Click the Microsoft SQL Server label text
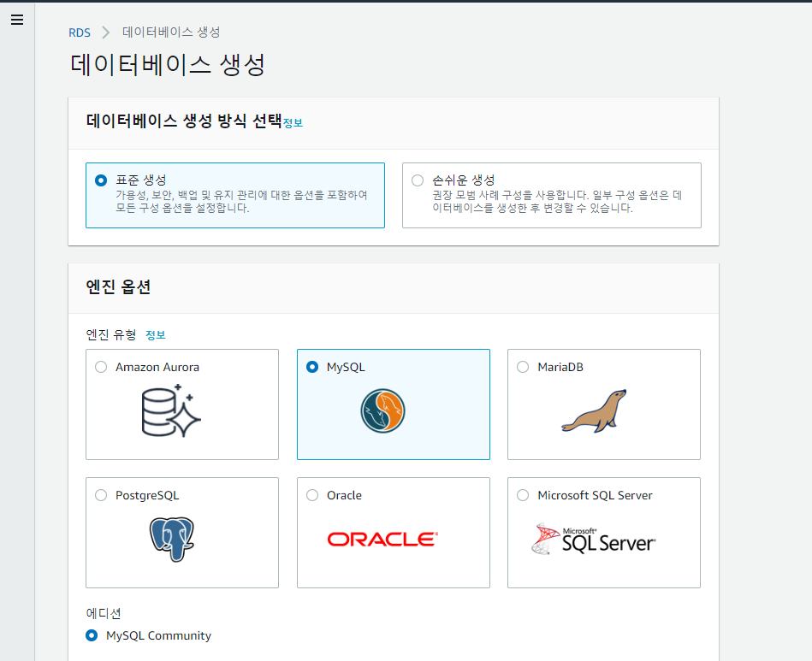This screenshot has width=812, height=661. [595, 495]
